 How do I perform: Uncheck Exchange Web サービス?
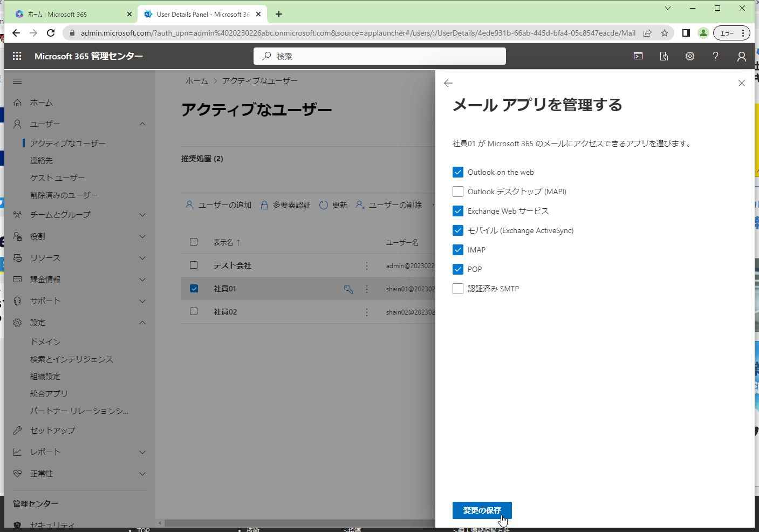(458, 211)
